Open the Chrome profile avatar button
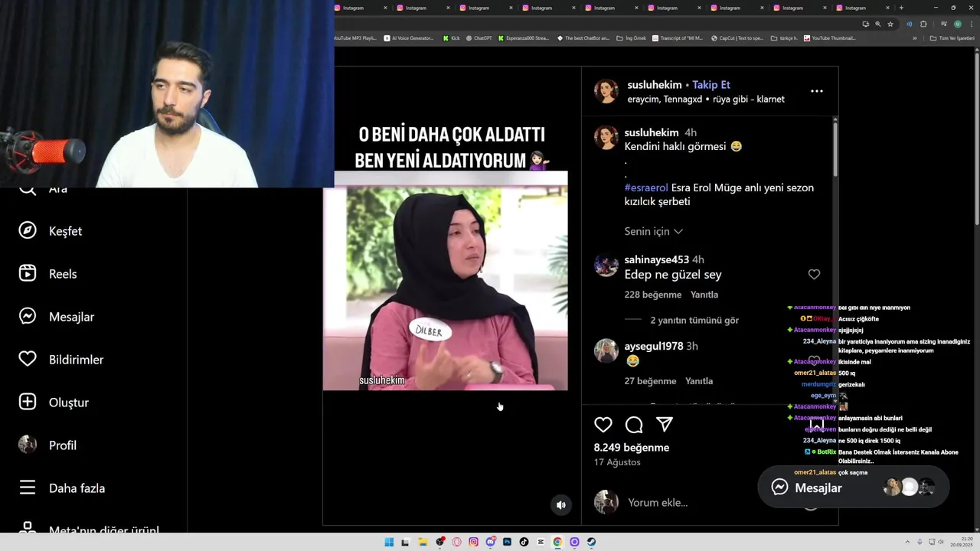Image resolution: width=980 pixels, height=551 pixels. 958,24
